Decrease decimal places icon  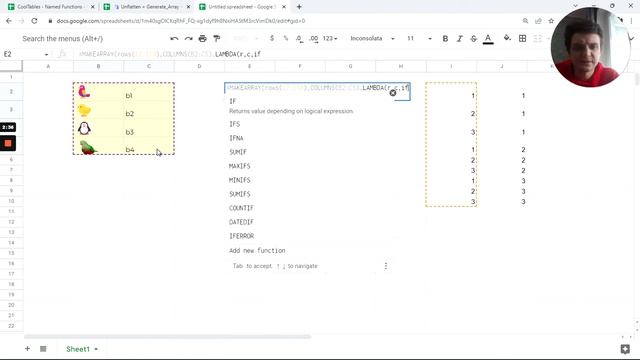299,38
